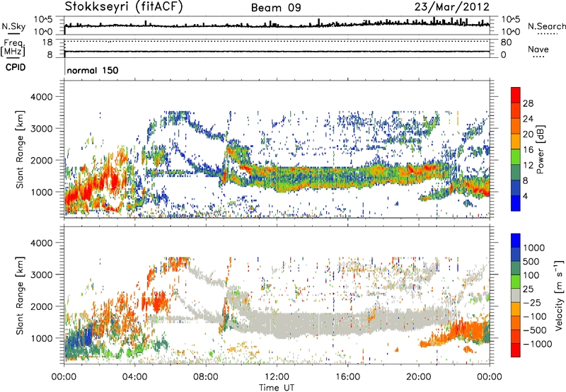Click the 23/Mar/2012 date label
The height and width of the screenshot is (392, 566).
pos(452,6)
